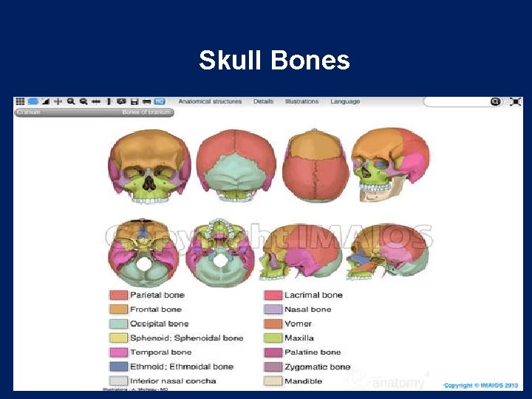Image resolution: width=532 pixels, height=399 pixels.
Task: Click the 'Sphenoid; Sphenoidal bone' legend text
Action: (x=187, y=338)
